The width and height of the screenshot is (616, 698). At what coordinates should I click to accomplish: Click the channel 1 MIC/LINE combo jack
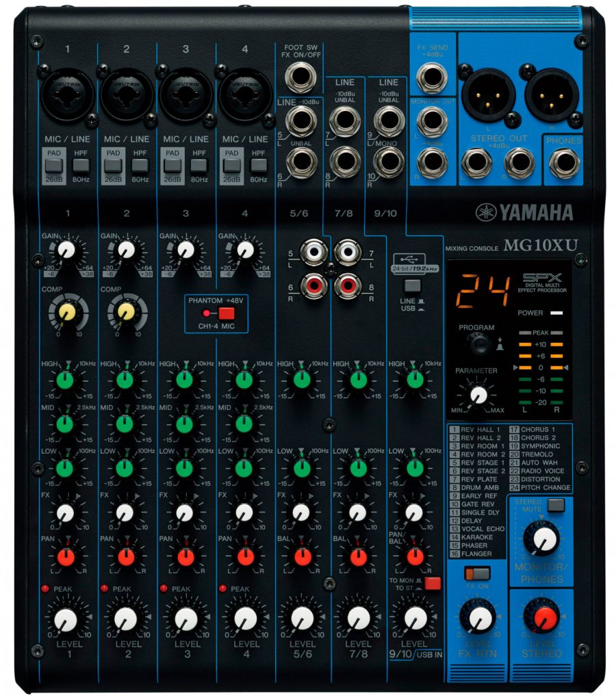tap(68, 94)
